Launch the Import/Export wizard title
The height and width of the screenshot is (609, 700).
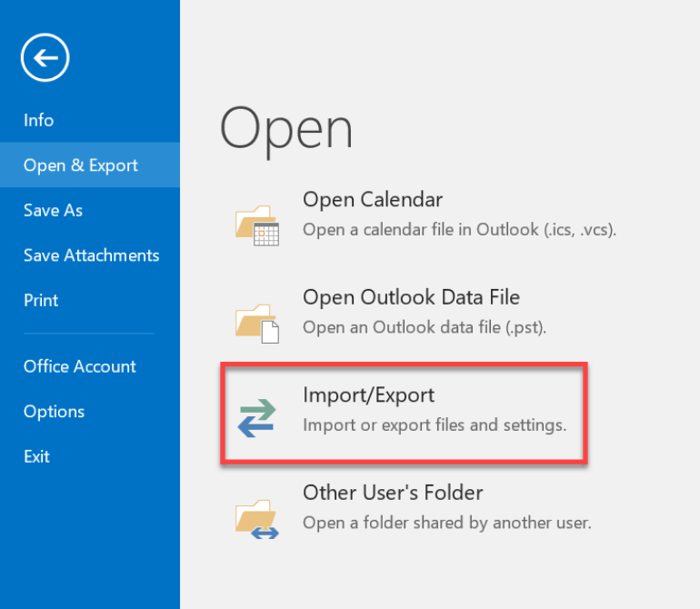pos(369,395)
